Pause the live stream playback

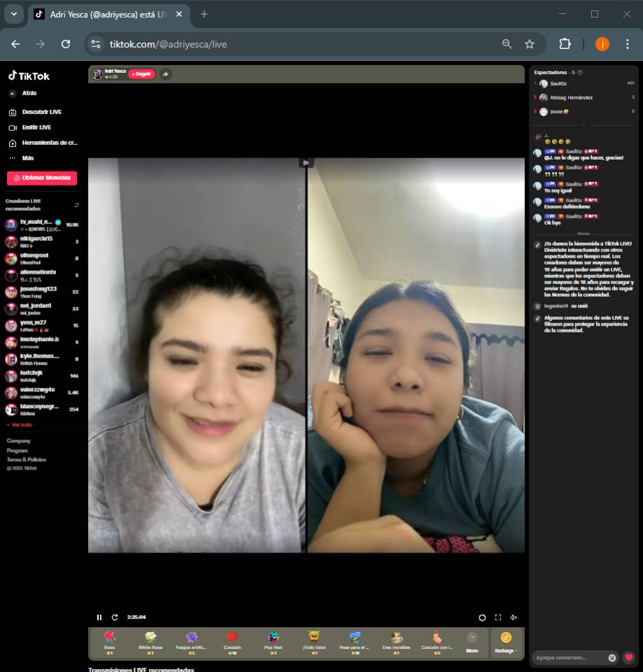[x=99, y=617]
